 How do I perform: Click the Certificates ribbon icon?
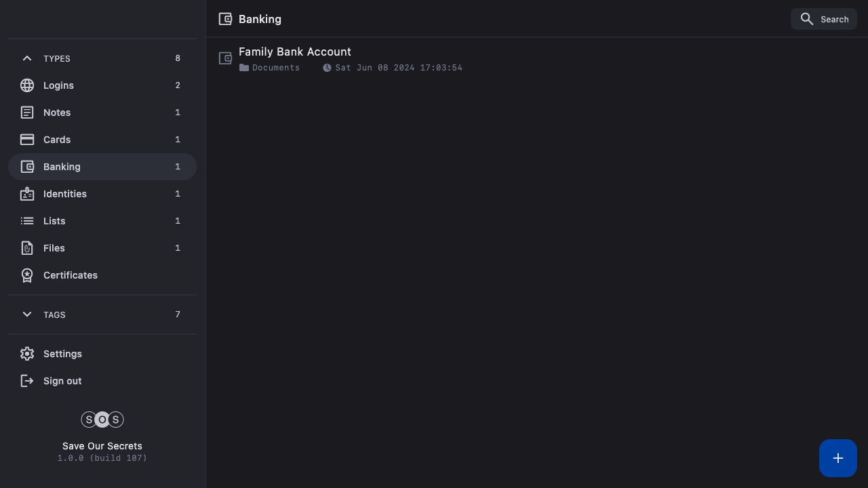pos(27,275)
